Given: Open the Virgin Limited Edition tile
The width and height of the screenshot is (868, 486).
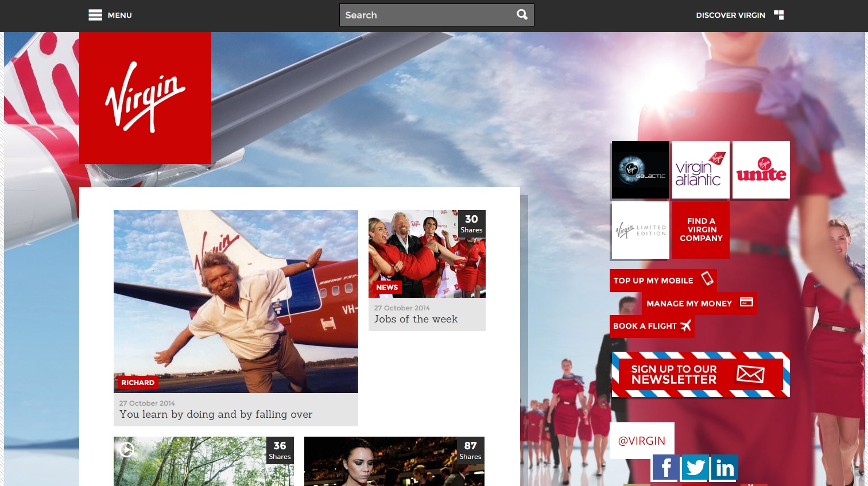Looking at the screenshot, I should click(641, 230).
